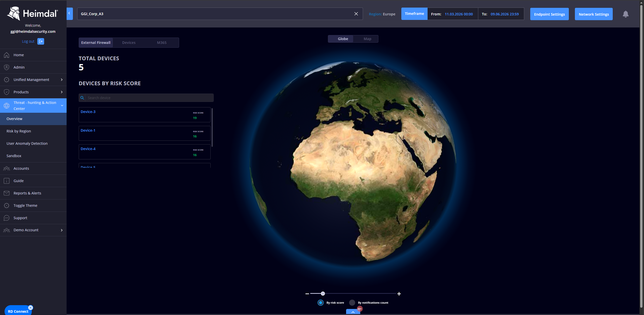Go to Overview in sidebar
Screen dimensions: 644x315
click(33, 119)
